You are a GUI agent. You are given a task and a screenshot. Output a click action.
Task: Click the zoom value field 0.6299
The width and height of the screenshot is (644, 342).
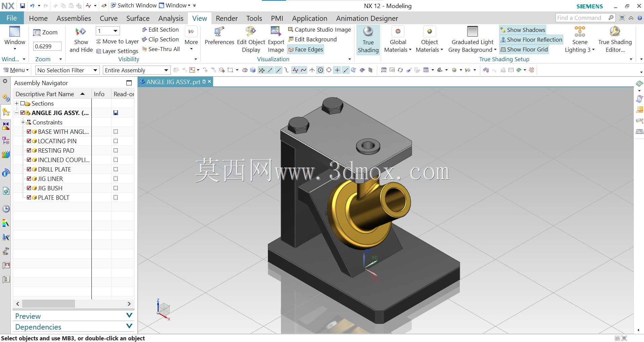pyautogui.click(x=47, y=46)
